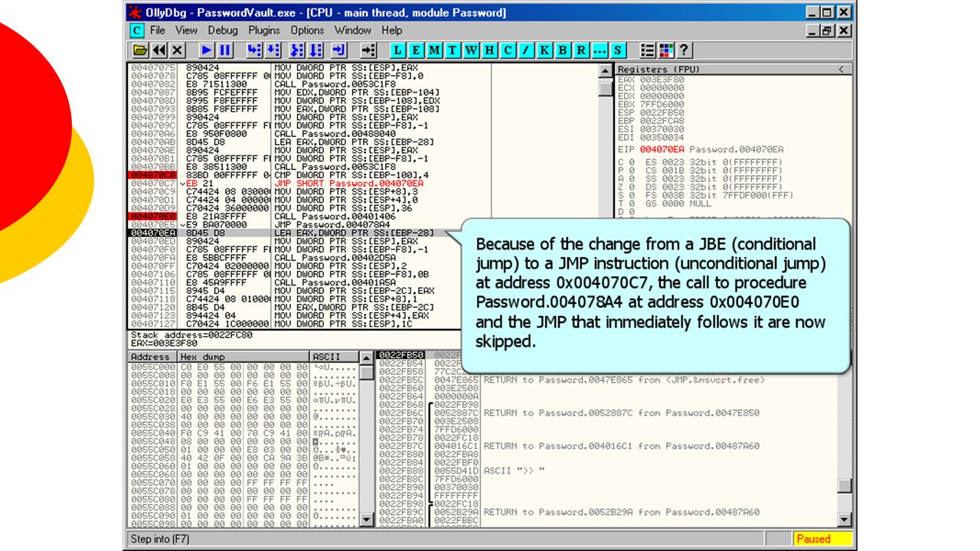Select stack address 0022FB50 highlighted row
The height and width of the screenshot is (551, 980).
point(400,355)
